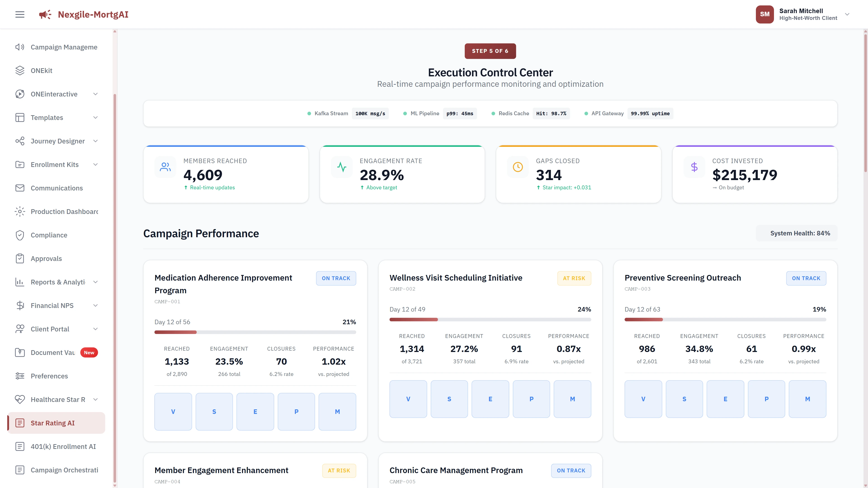Select the Preferences sidebar icon
This screenshot has width=868, height=488.
click(x=20, y=376)
